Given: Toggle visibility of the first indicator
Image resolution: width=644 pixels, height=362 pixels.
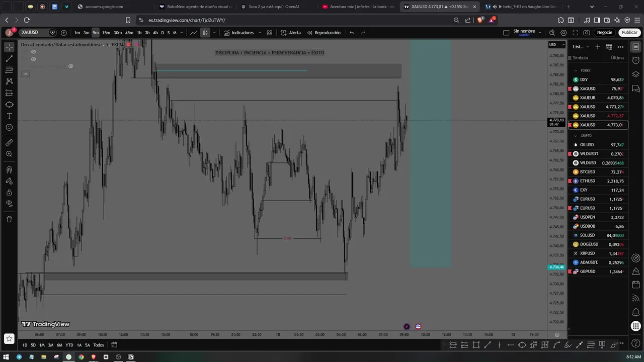Looking at the screenshot, I should pyautogui.click(x=34, y=52).
